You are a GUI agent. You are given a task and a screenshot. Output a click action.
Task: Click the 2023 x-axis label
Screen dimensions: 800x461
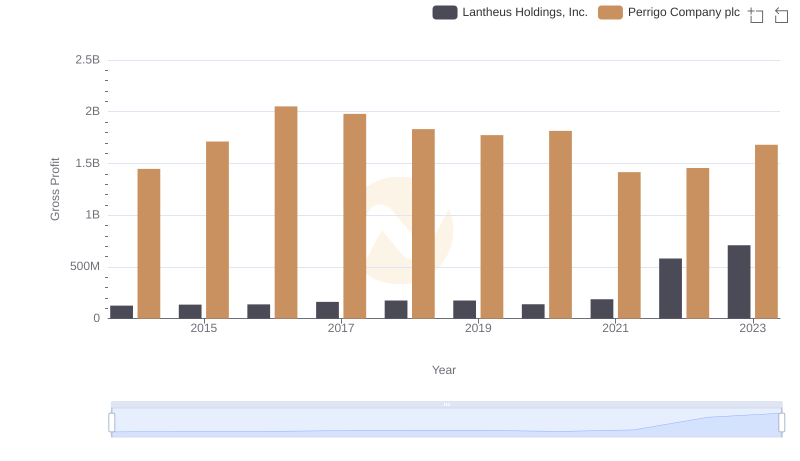coord(753,328)
